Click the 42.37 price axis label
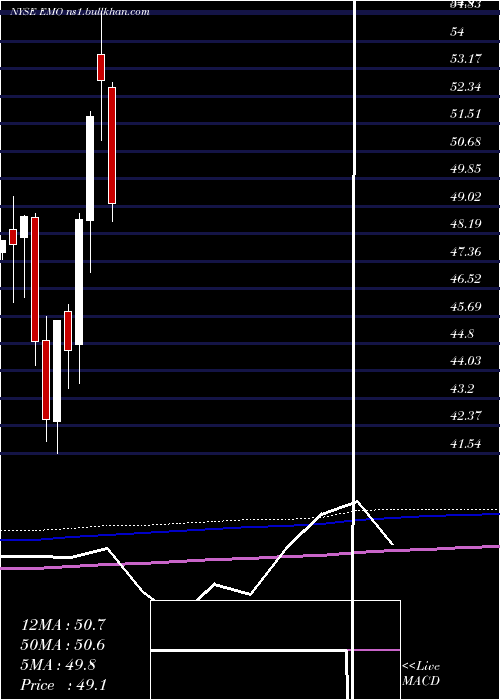Viewport: 500px width, 700px height. tap(466, 416)
